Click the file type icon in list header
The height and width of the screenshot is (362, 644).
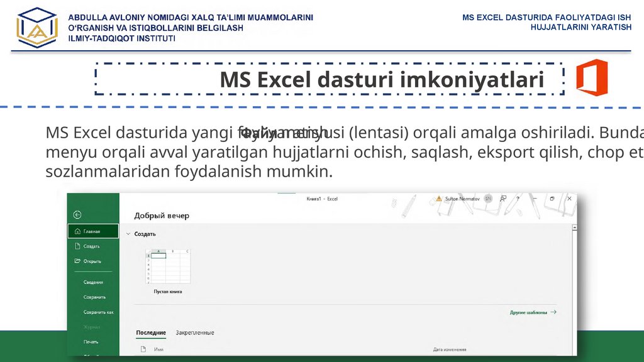tap(143, 349)
